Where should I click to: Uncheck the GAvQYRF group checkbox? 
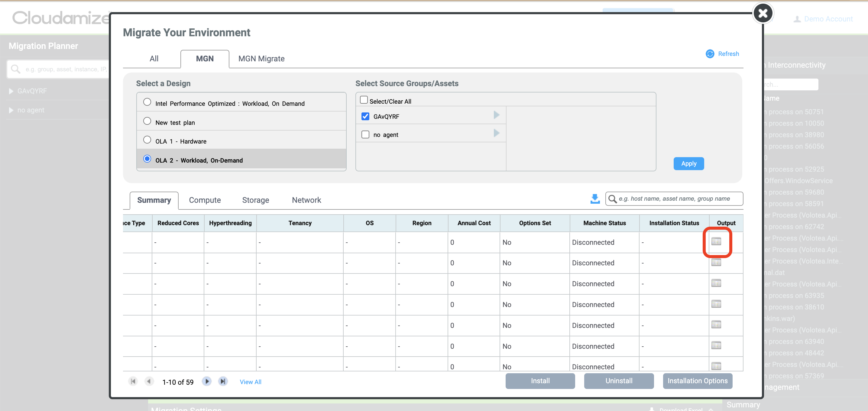click(365, 117)
